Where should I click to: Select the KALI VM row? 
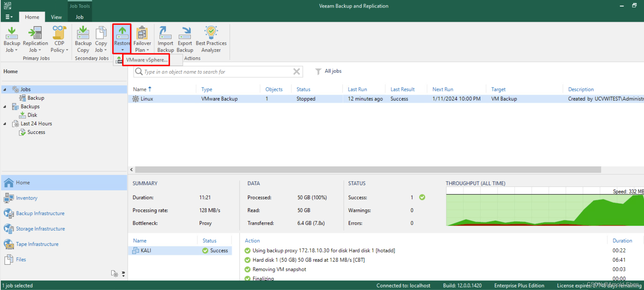click(181, 251)
